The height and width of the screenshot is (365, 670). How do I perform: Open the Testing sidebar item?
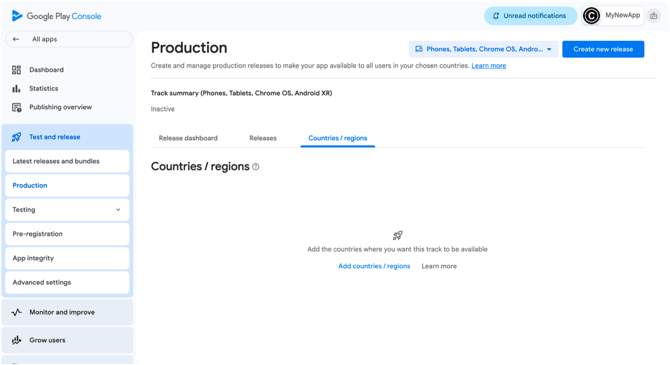[x=68, y=210]
